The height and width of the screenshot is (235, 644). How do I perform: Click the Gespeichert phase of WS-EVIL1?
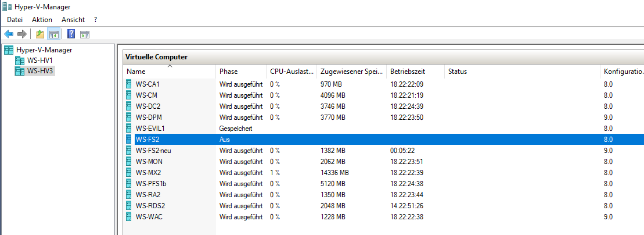point(236,129)
